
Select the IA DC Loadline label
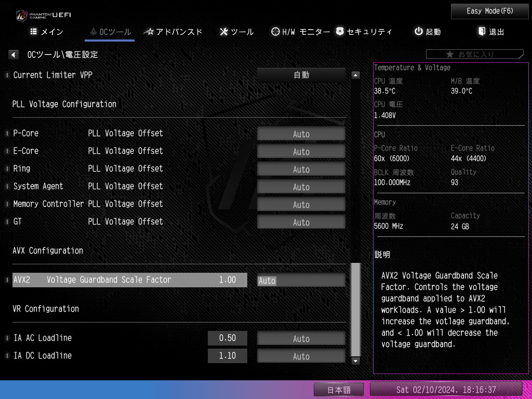click(x=43, y=355)
